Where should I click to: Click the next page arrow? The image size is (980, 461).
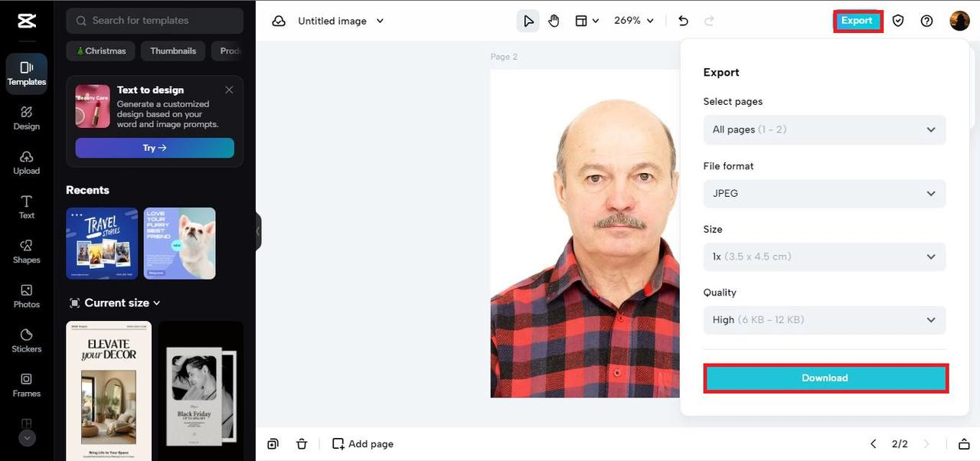[x=926, y=444]
